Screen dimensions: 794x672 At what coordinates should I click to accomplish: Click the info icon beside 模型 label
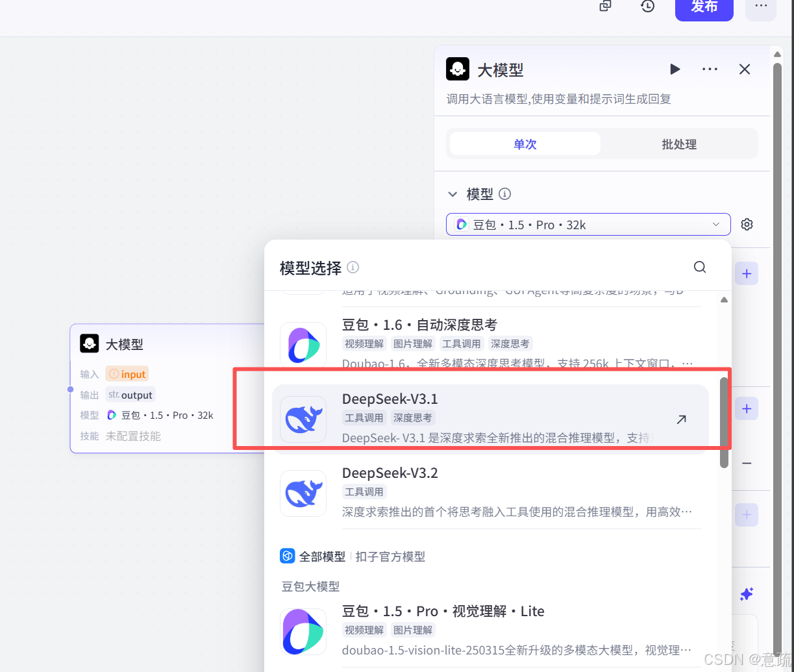pyautogui.click(x=504, y=194)
